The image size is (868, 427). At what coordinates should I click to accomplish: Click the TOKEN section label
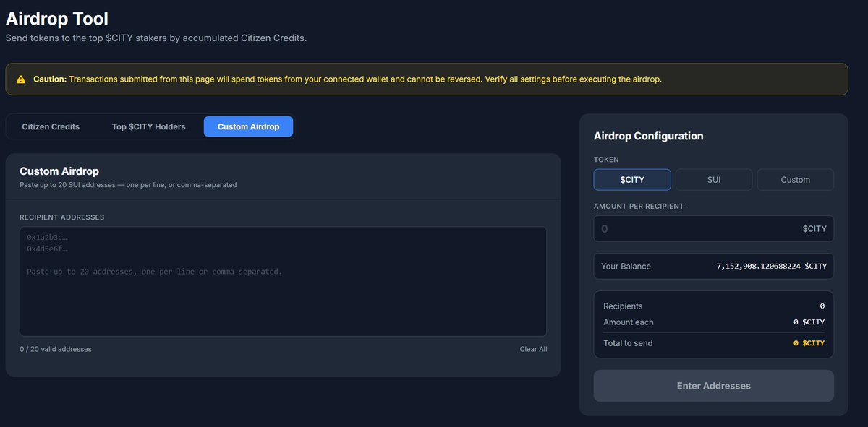[x=606, y=160]
